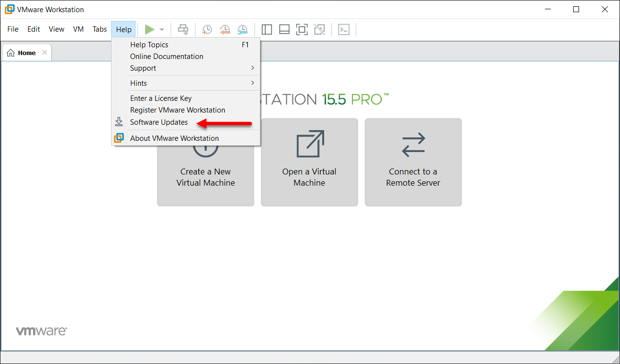Image resolution: width=620 pixels, height=364 pixels.
Task: Click the full screen mode icon
Action: pyautogui.click(x=302, y=30)
